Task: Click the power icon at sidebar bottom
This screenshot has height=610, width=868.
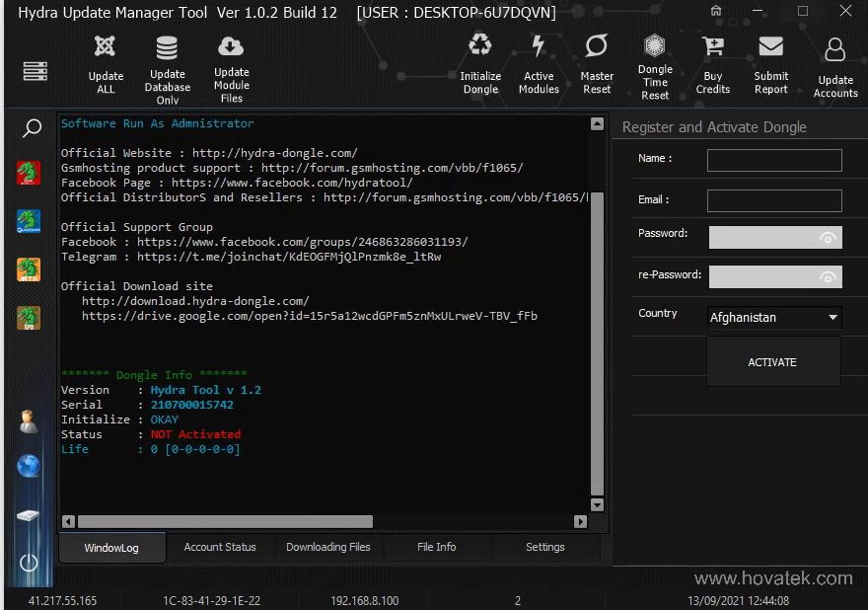Action: click(x=28, y=564)
